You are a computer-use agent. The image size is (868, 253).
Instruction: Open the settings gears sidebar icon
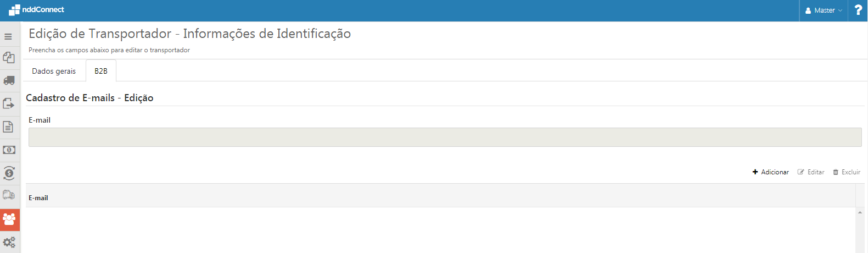pyautogui.click(x=9, y=242)
